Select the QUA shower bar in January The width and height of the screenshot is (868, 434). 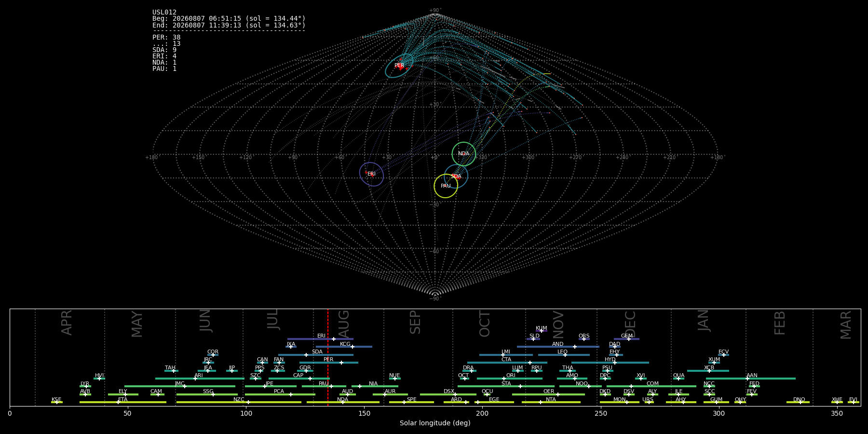[678, 379]
